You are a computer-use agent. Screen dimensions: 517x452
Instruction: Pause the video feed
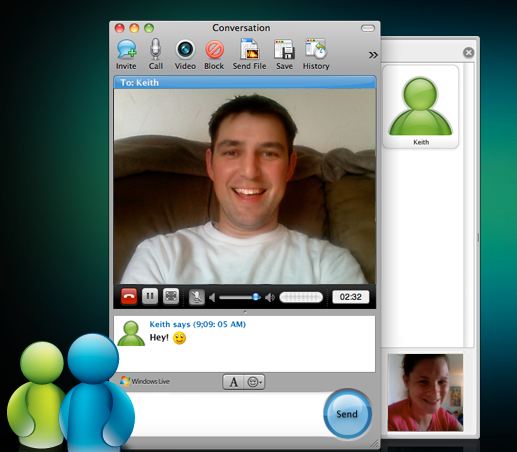pyautogui.click(x=150, y=296)
